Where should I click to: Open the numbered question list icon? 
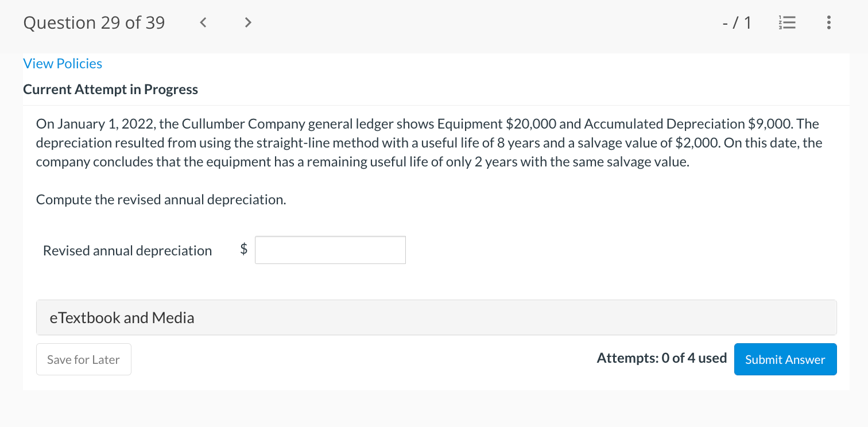788,23
